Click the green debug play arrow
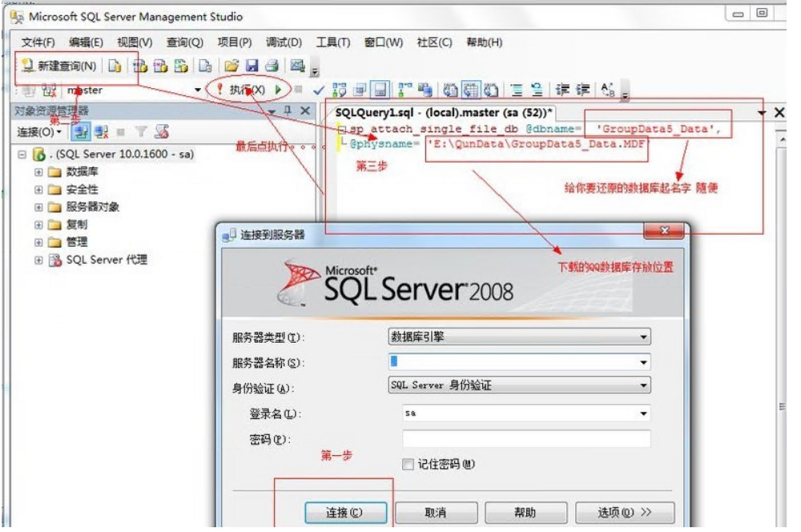The height and width of the screenshot is (532, 801). click(x=279, y=90)
